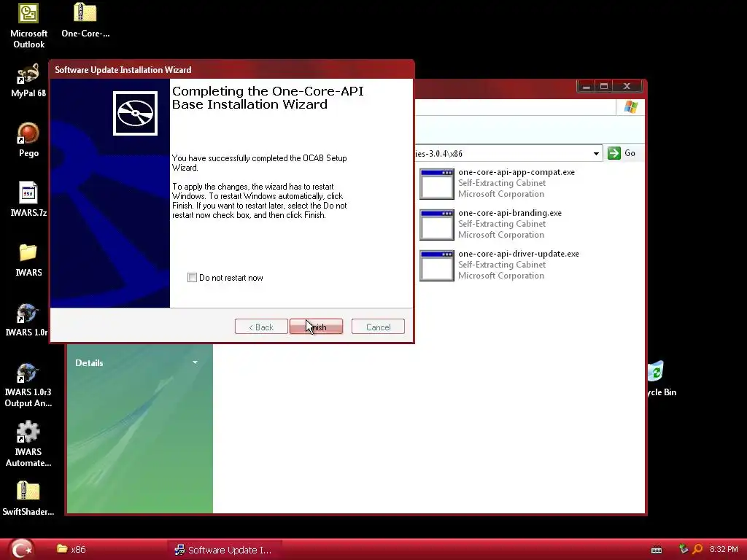The height and width of the screenshot is (560, 747).
Task: Cancel the installation wizard
Action: pos(378,327)
